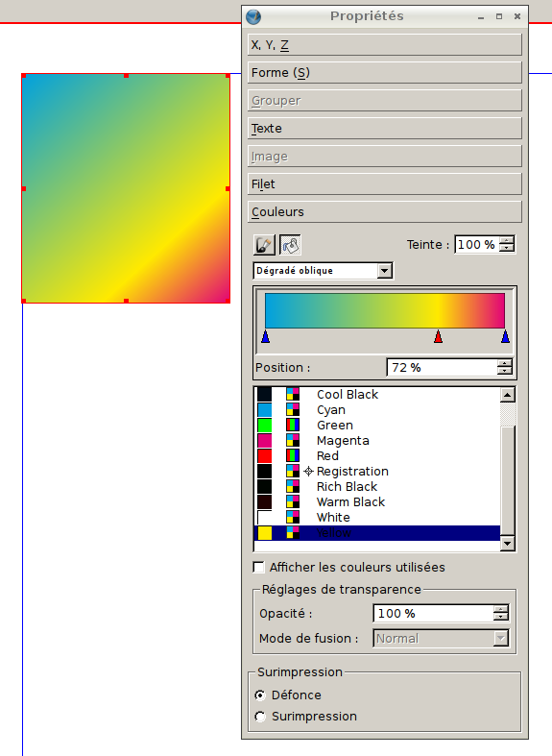
Task: Select the Surimpression radio button
Action: 260,717
